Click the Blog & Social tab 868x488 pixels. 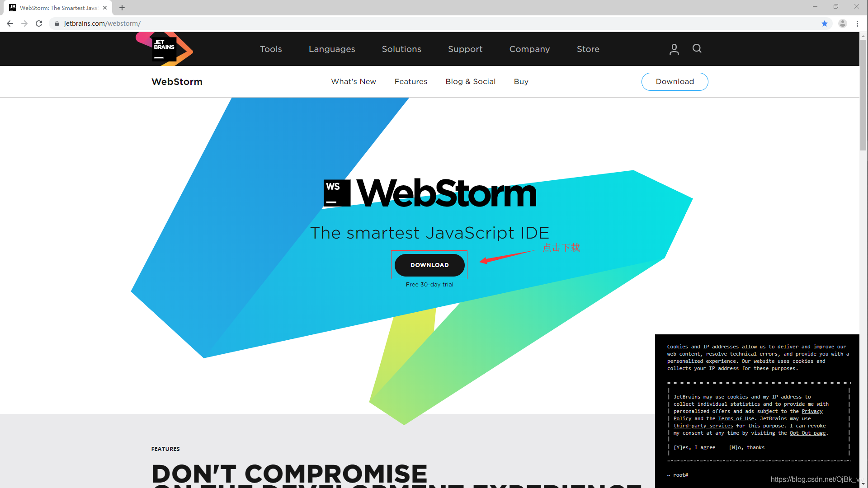pos(470,82)
